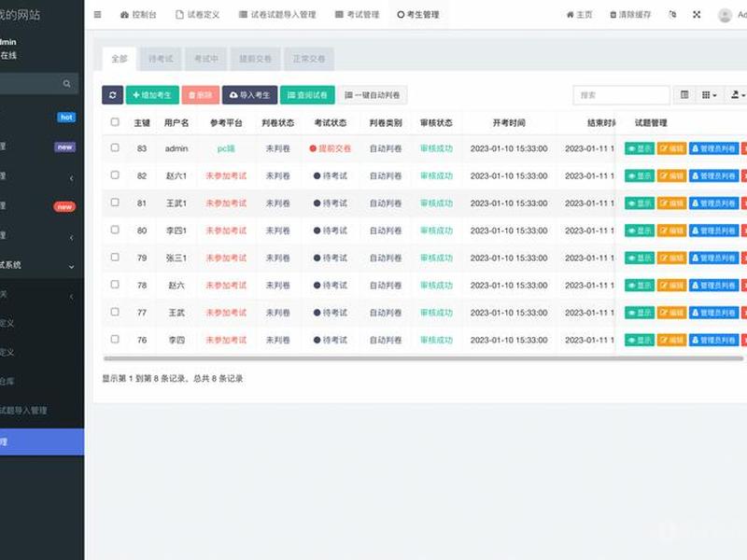Click the 导入考生 button
The height and width of the screenshot is (560, 747).
(x=249, y=95)
